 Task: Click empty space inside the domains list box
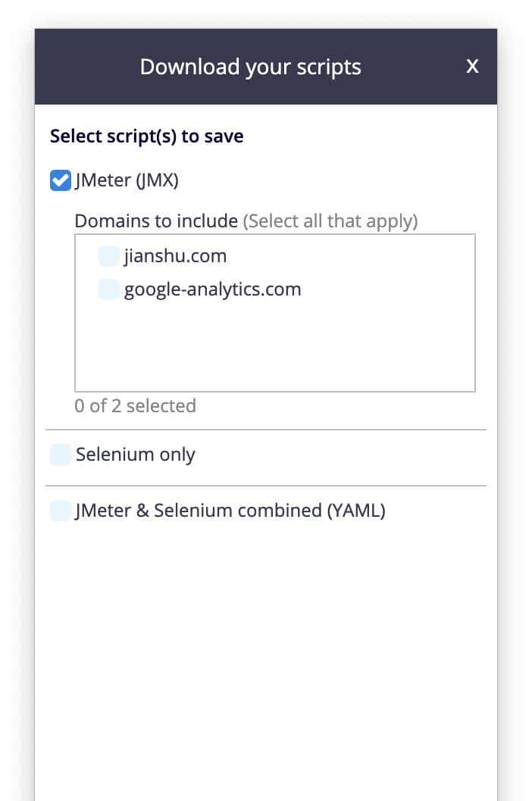coord(274,349)
